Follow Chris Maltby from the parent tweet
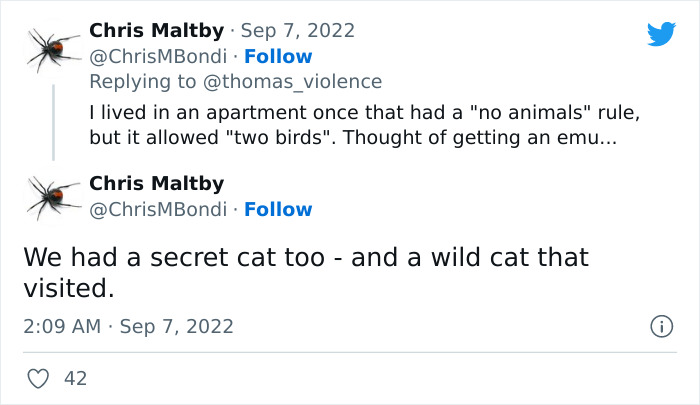The width and height of the screenshot is (700, 405). point(278,56)
